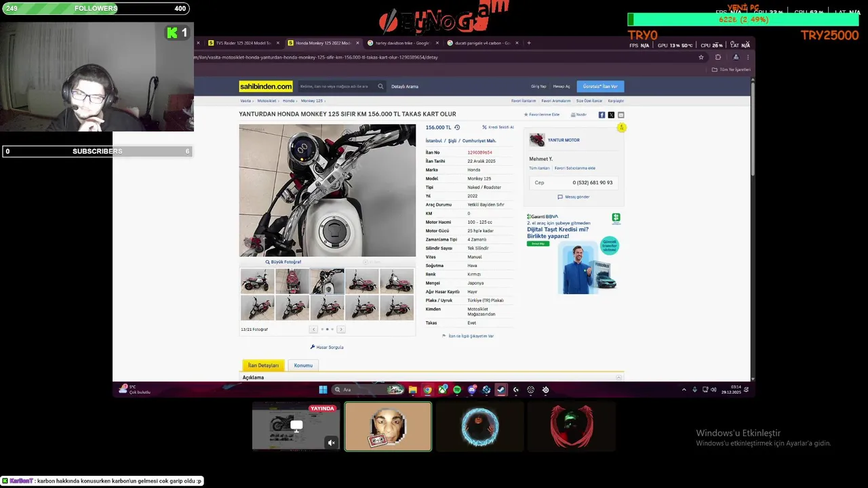868x488 pixels.
Task: Switch to TVS Raider 125 browser tab
Action: tap(243, 43)
